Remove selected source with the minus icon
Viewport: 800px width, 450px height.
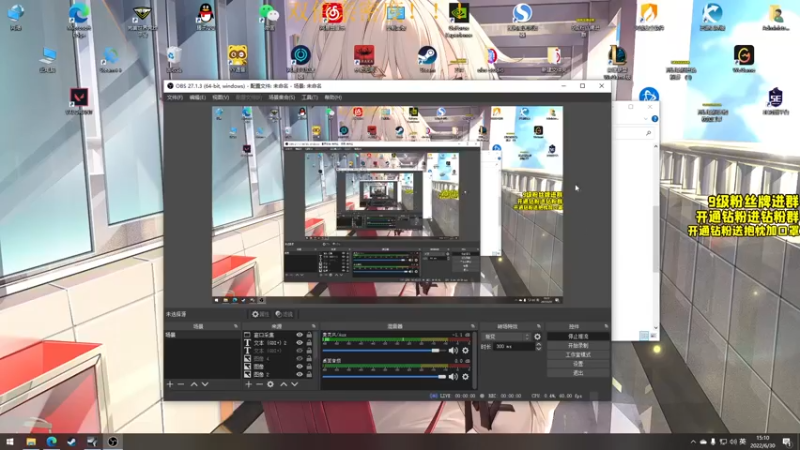pos(259,384)
